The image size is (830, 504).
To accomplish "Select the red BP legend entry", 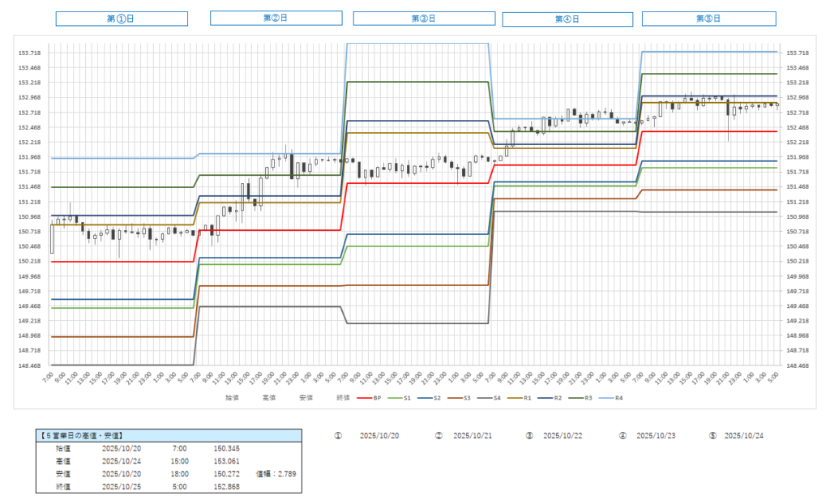I will (x=370, y=398).
